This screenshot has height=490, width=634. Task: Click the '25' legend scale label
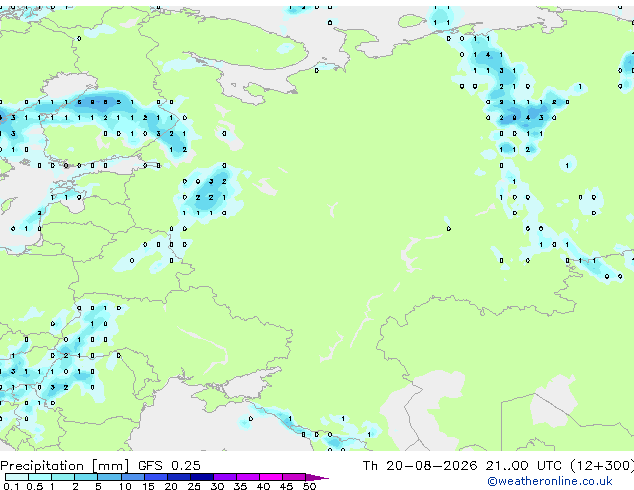194,486
